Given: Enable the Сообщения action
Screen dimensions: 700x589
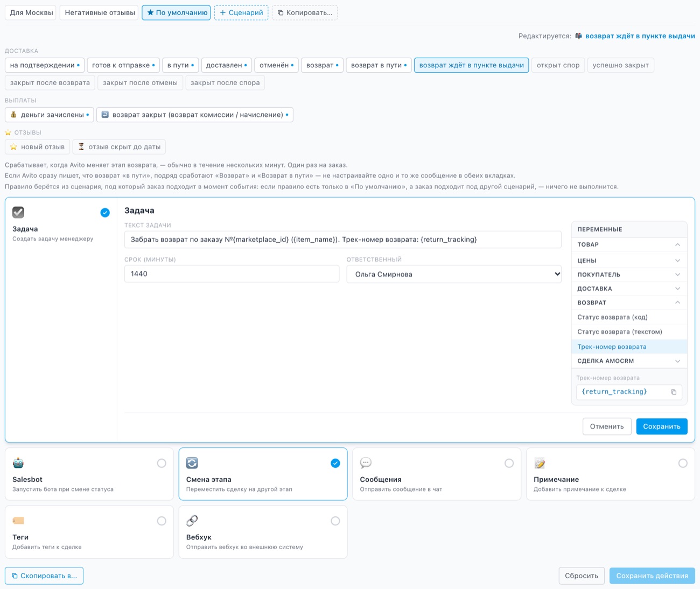Looking at the screenshot, I should [x=509, y=463].
